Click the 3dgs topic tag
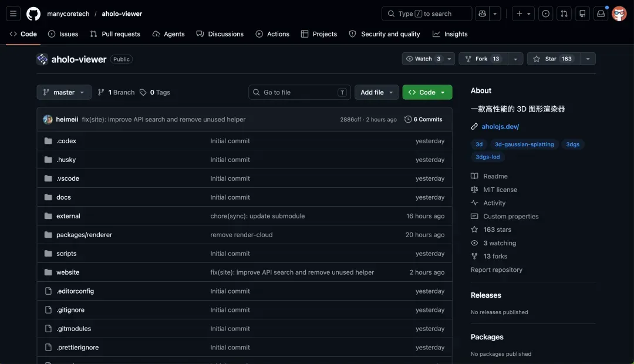634x364 pixels. coord(572,144)
